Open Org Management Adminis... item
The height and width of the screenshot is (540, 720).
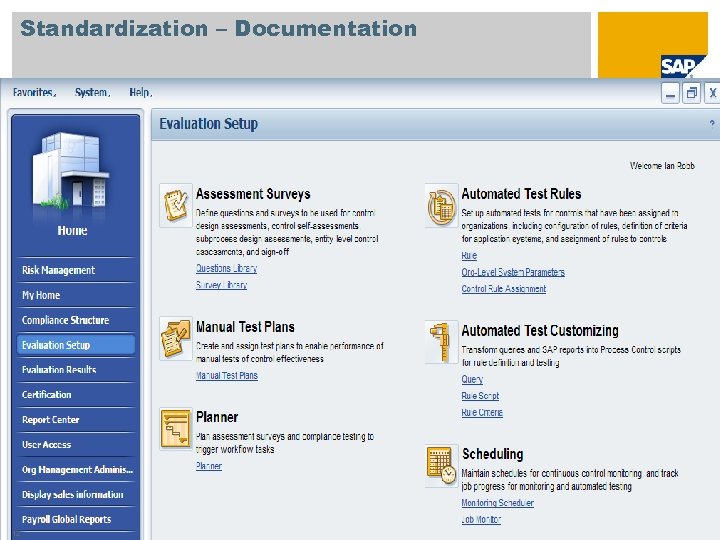(x=76, y=469)
